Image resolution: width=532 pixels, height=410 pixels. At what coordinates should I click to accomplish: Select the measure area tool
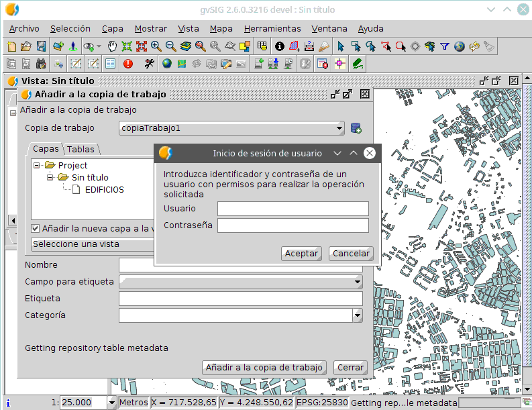click(294, 46)
